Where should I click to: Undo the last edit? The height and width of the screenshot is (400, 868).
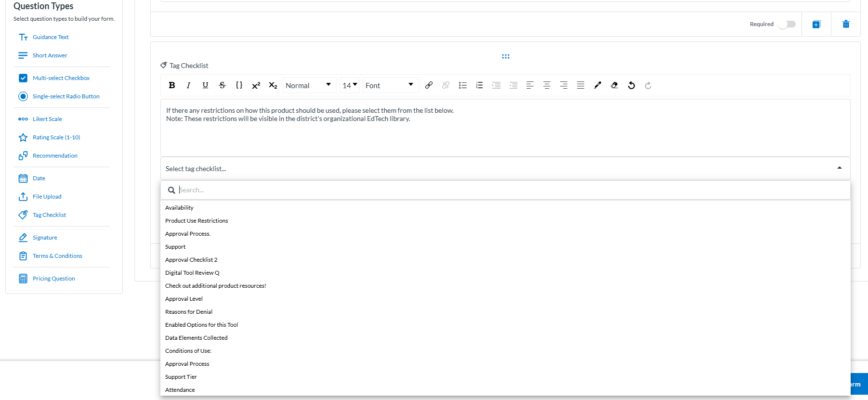click(x=631, y=85)
